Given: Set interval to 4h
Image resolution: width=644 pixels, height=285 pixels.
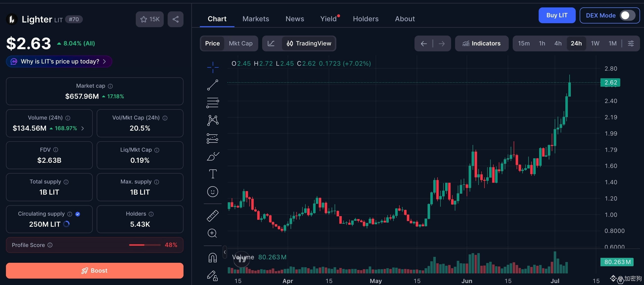Looking at the screenshot, I should pyautogui.click(x=558, y=43).
